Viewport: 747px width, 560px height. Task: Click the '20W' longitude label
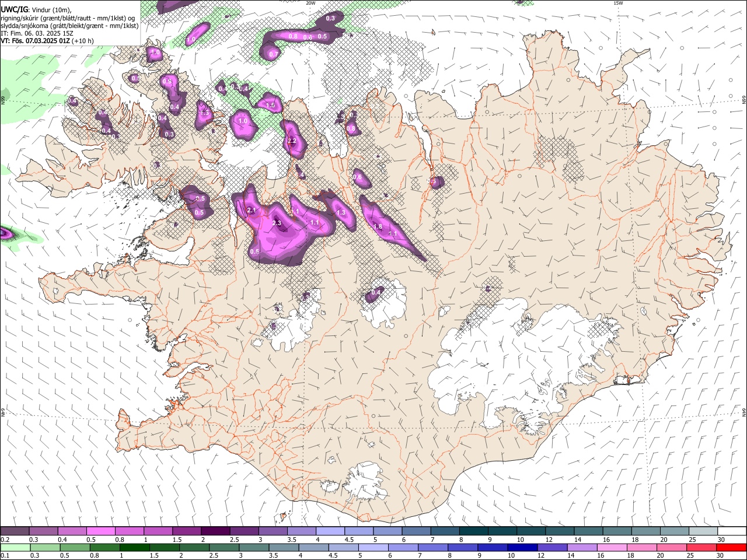(x=310, y=3)
